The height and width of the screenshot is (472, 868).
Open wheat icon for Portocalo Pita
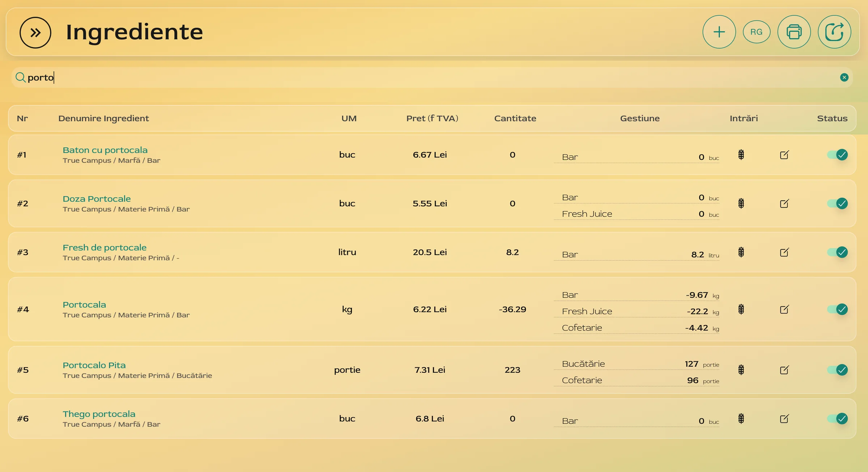741,370
